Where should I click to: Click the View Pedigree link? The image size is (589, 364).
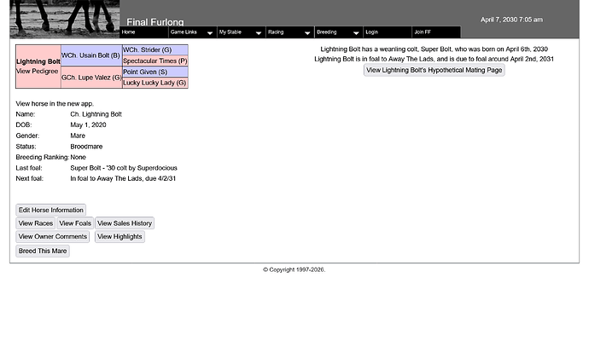[38, 72]
